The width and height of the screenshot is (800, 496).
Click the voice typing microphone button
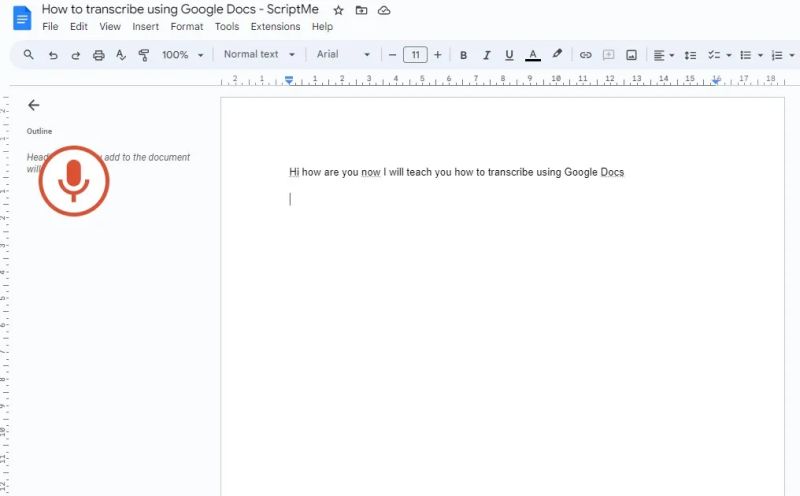click(74, 181)
